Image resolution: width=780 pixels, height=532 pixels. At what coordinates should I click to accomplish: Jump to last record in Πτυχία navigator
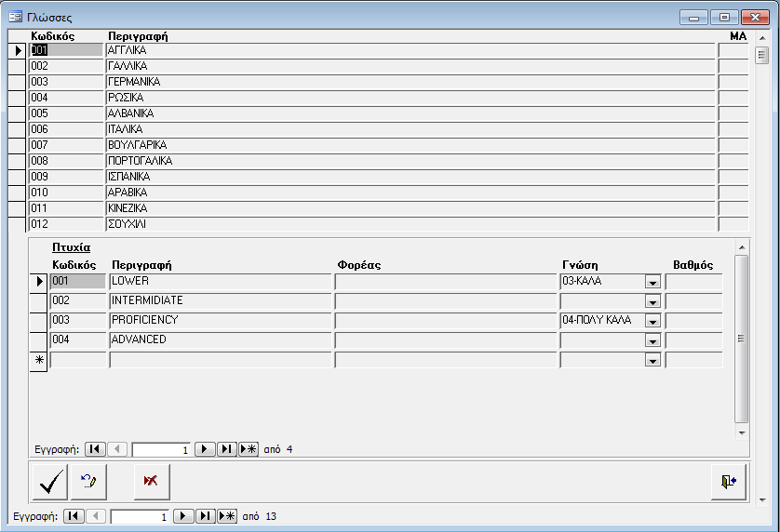tap(227, 449)
